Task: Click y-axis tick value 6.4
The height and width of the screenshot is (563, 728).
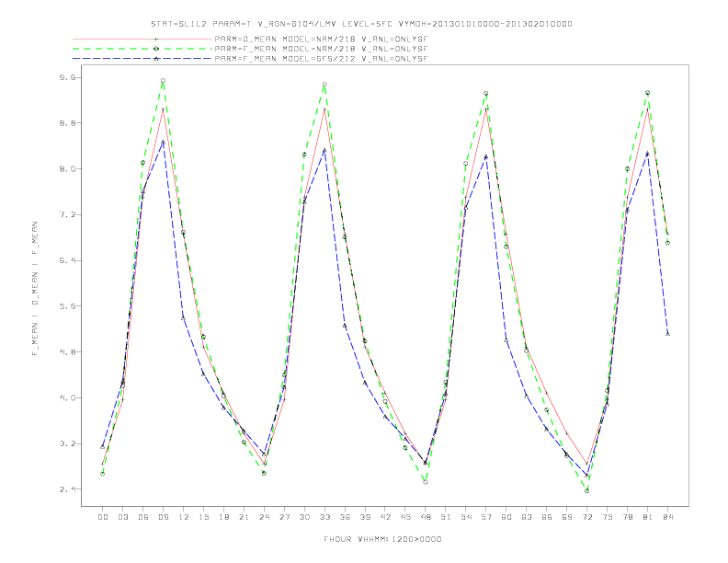Action: [66, 260]
